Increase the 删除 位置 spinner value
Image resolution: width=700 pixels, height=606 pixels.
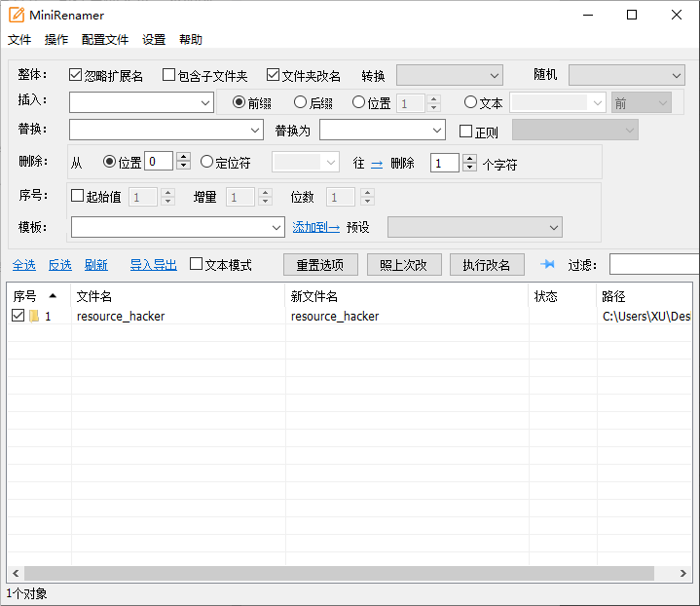point(183,157)
